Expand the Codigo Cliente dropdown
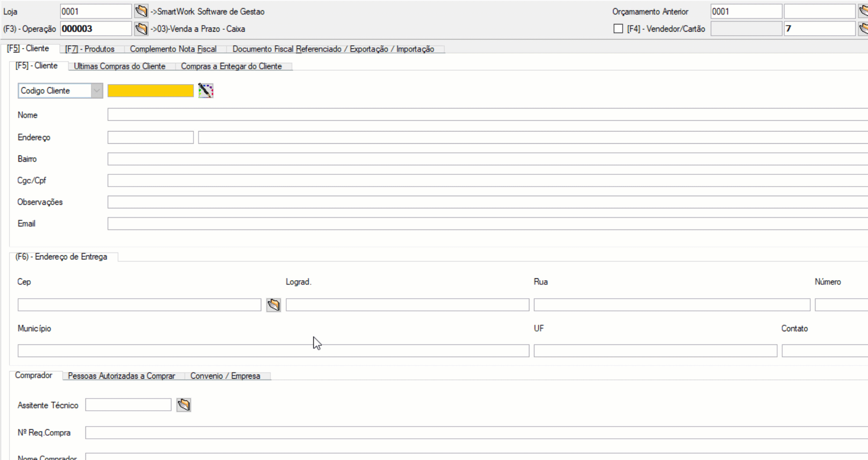Image resolution: width=868 pixels, height=460 pixels. 97,91
